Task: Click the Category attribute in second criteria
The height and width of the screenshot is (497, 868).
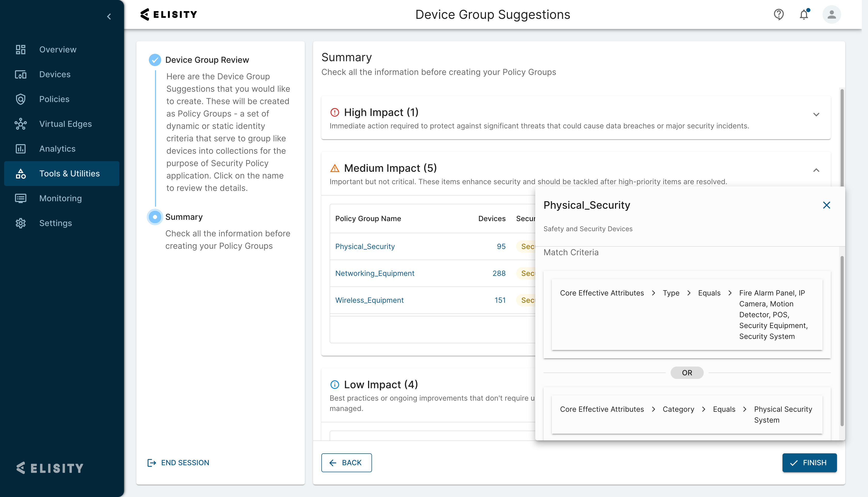Action: 678,409
